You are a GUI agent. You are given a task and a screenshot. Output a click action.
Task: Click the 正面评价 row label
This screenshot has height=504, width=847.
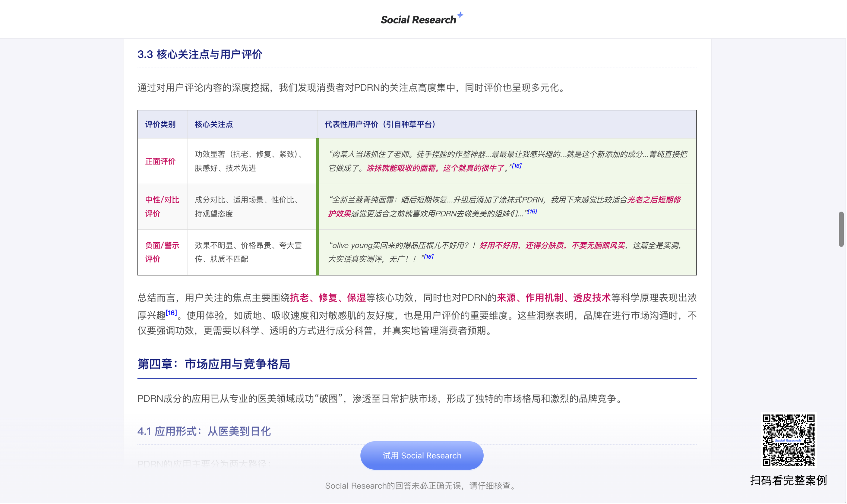(x=160, y=161)
